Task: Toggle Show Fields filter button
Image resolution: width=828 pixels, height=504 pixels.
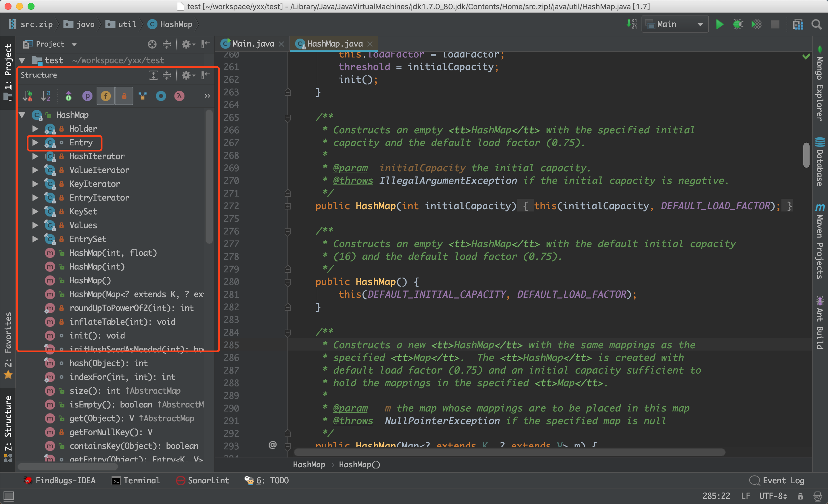Action: [x=106, y=96]
